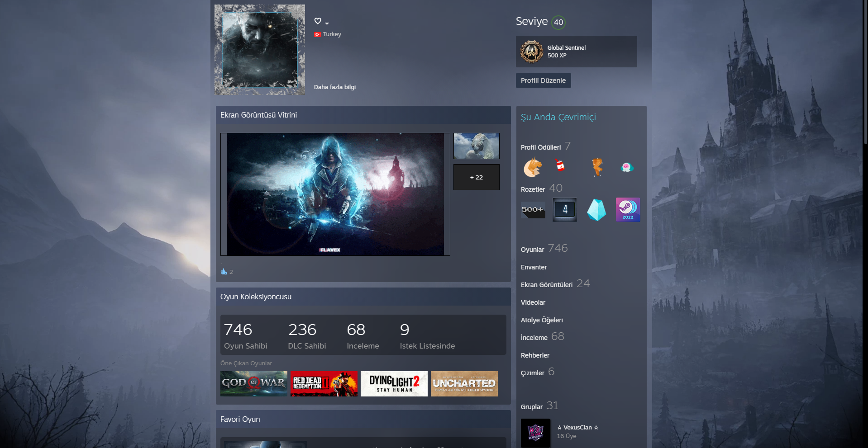Go to Envanter in the sidebar
The width and height of the screenshot is (868, 448).
click(x=534, y=267)
